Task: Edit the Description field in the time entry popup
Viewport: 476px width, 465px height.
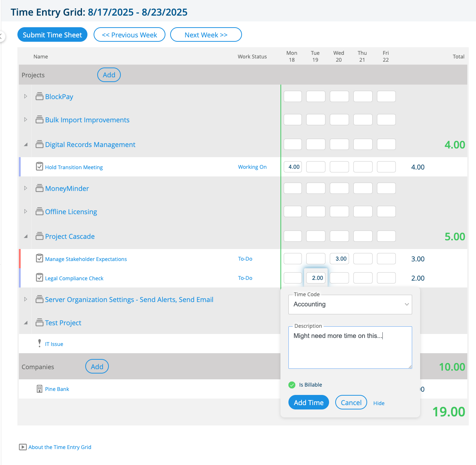Action: pos(349,347)
